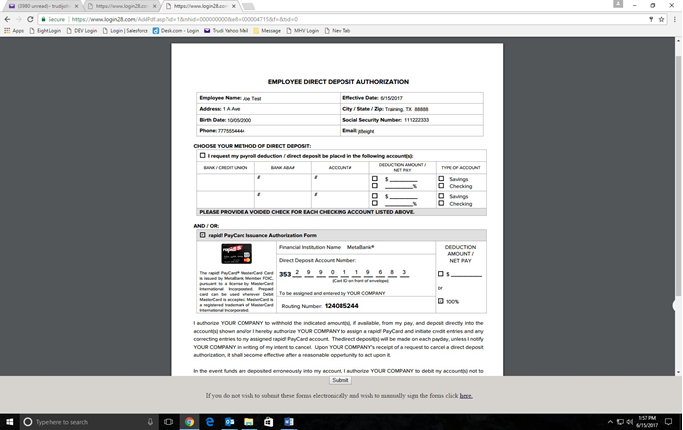683x430 pixels.
Task: Select Checking in the first account row
Action: pos(441,186)
